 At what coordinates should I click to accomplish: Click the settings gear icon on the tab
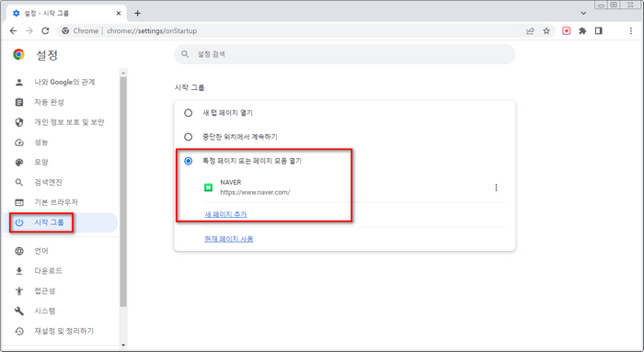click(16, 13)
